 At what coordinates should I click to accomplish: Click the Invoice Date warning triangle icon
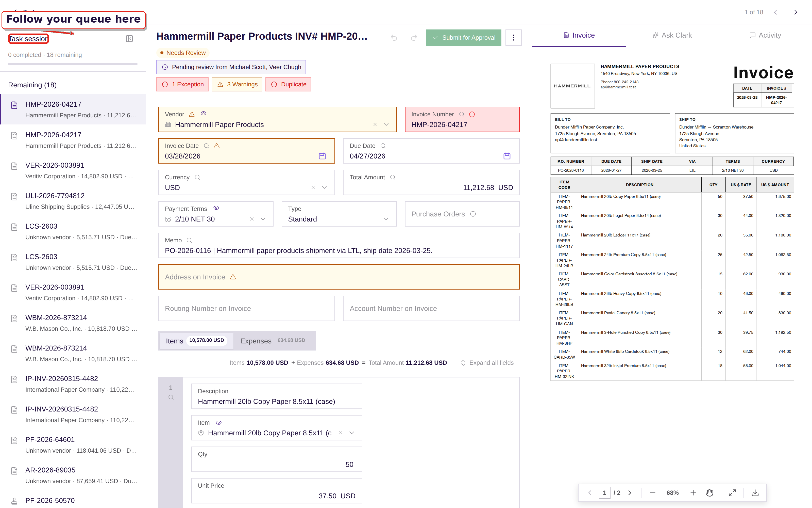[217, 146]
